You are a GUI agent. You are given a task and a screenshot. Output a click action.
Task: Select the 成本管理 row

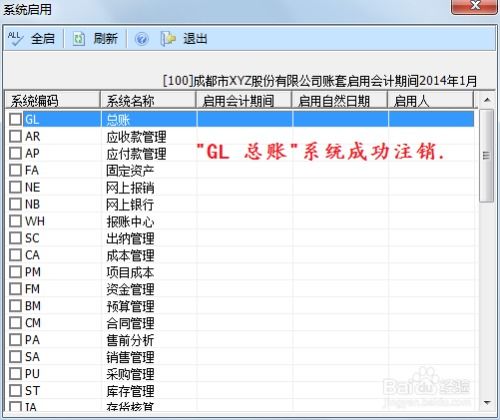click(x=240, y=255)
